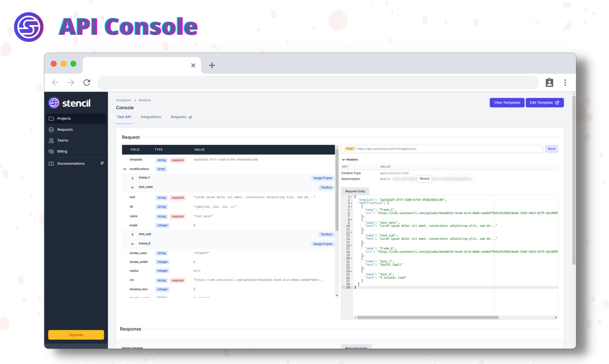Expand the text_sub row
This screenshot has height=364, width=609.
[132, 234]
